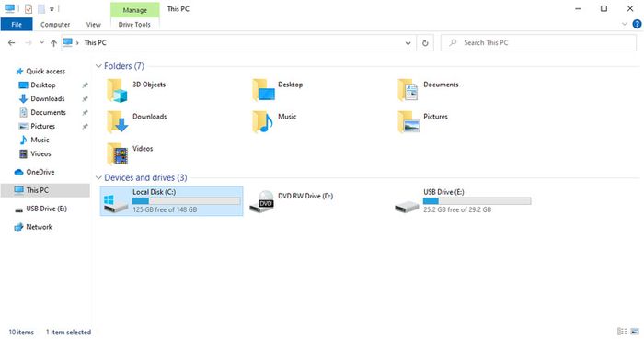Image resolution: width=644 pixels, height=339 pixels.
Task: Select Music in Quick access sidebar
Action: coord(40,140)
